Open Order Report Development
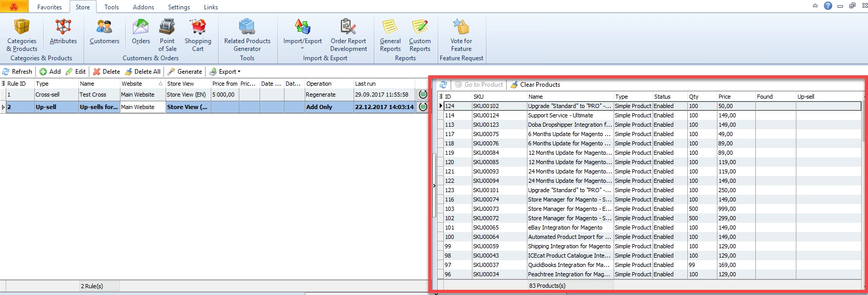The height and width of the screenshot is (295, 868). coord(348,34)
